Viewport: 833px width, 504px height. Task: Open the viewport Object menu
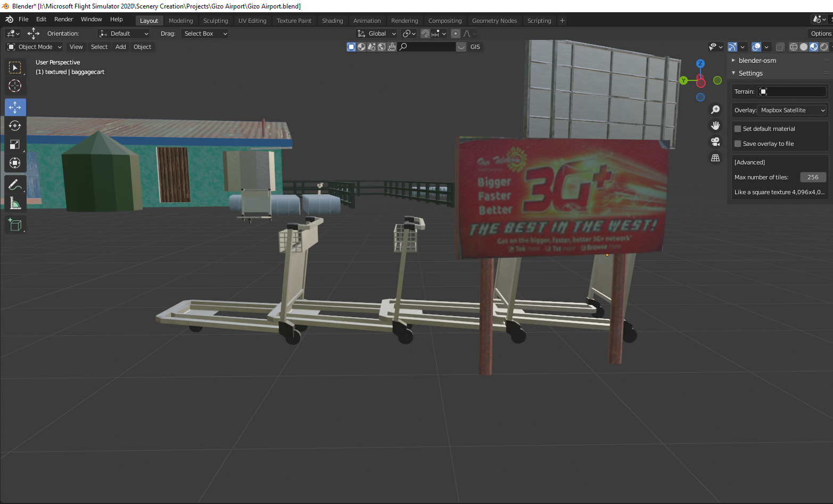pos(142,47)
